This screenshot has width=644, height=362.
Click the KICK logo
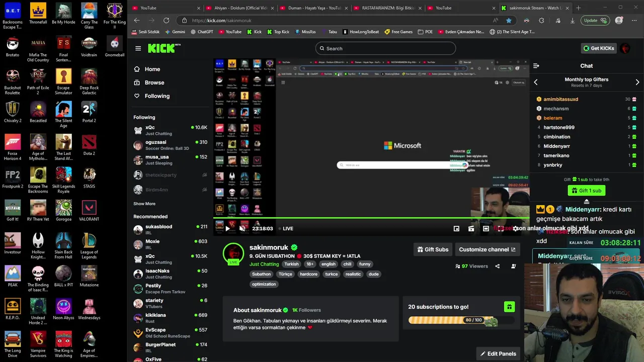164,48
